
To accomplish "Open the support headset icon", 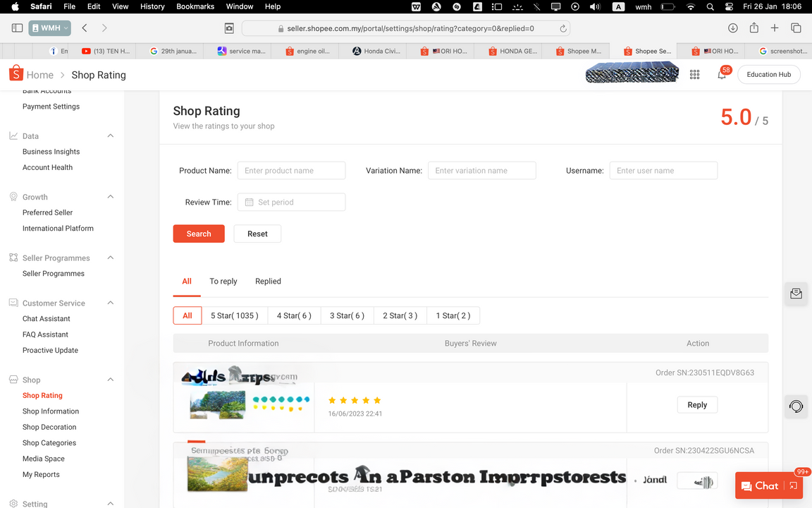I will (796, 406).
